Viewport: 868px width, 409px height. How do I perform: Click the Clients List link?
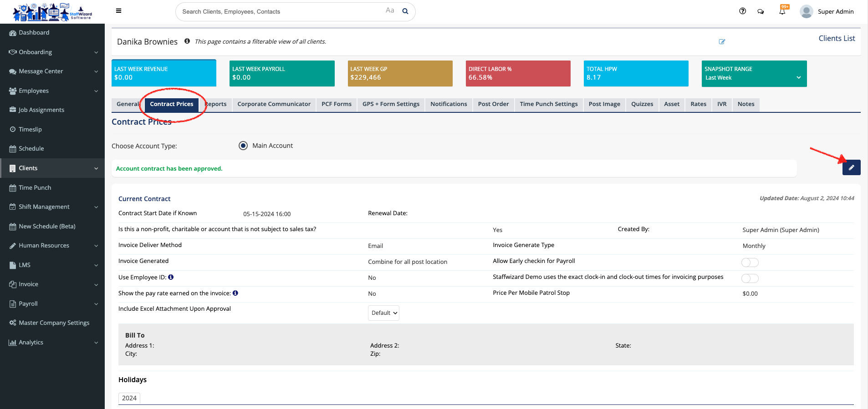[x=836, y=38]
